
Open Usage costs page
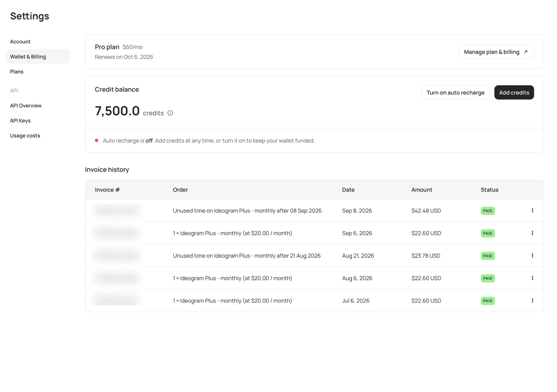pyautogui.click(x=25, y=136)
